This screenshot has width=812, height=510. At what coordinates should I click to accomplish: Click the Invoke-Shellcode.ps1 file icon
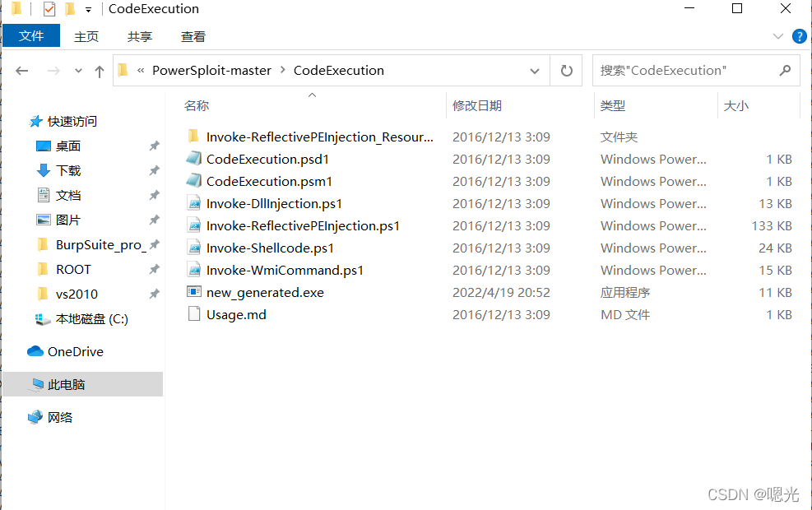[x=194, y=248]
